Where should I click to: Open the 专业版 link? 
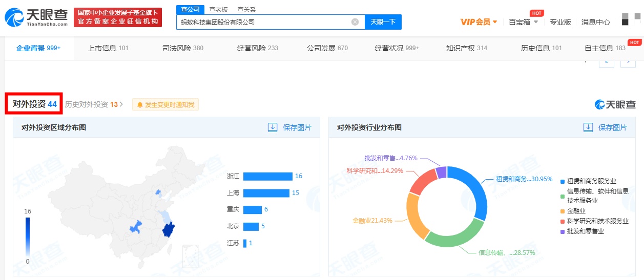(560, 22)
